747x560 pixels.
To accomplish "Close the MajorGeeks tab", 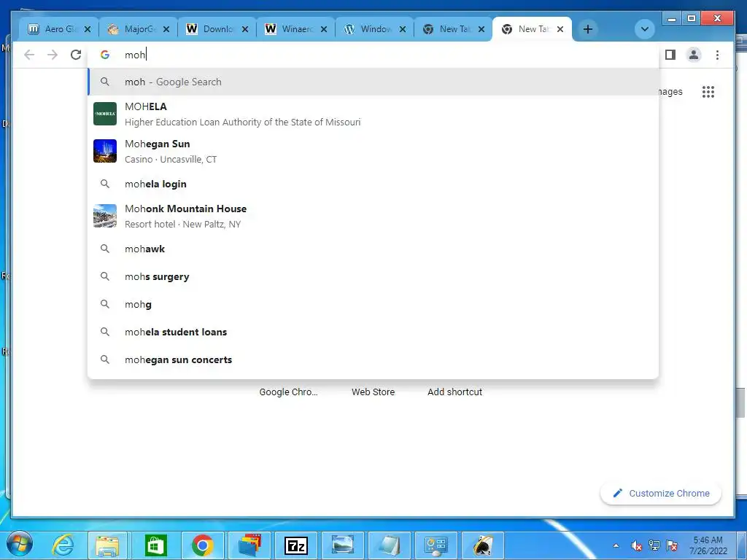I will point(166,29).
